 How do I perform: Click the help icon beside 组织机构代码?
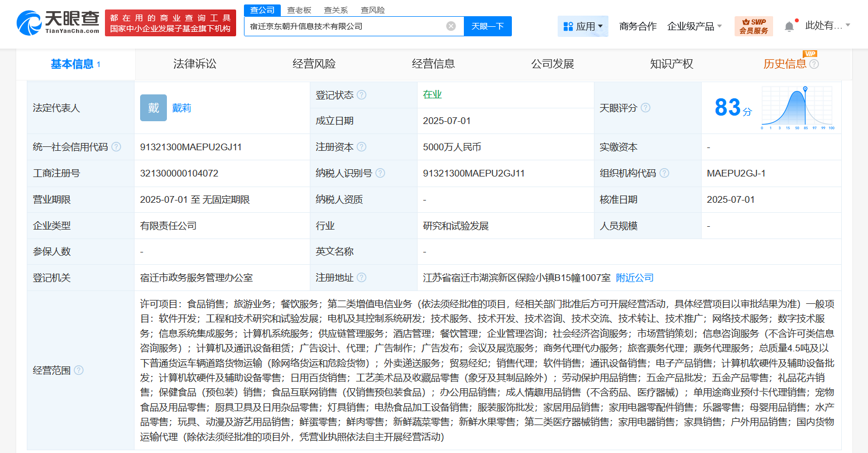(x=664, y=173)
